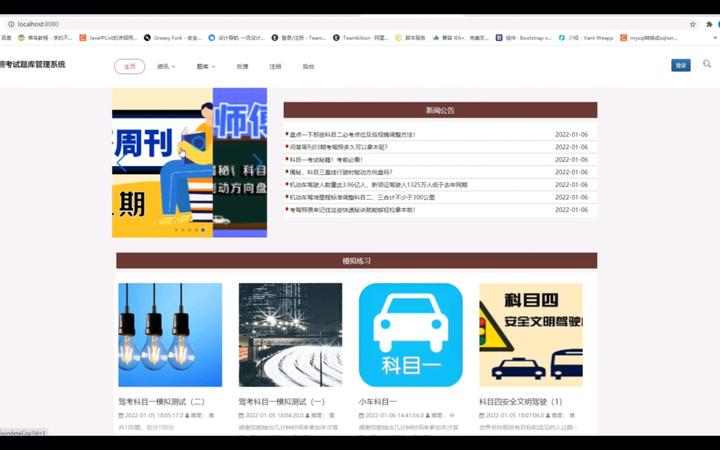Open title 驾考科目一模拟测试（二）

[162, 401]
